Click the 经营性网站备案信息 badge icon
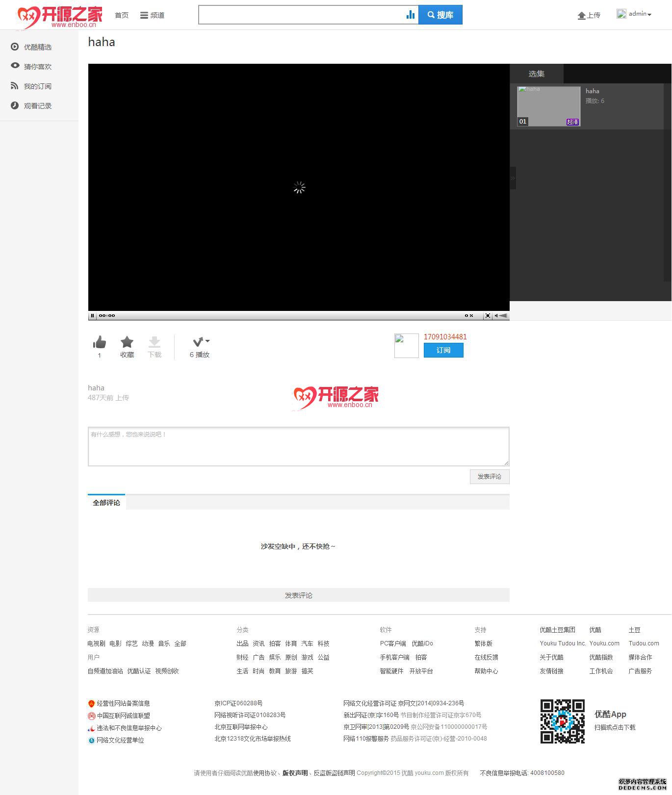This screenshot has width=672, height=795. [91, 704]
